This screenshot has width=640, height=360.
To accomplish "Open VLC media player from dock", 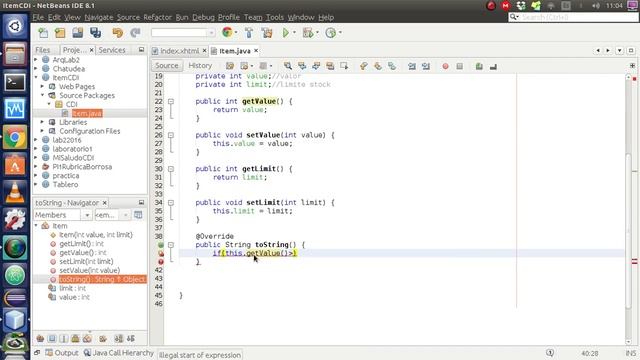I will coord(15,193).
